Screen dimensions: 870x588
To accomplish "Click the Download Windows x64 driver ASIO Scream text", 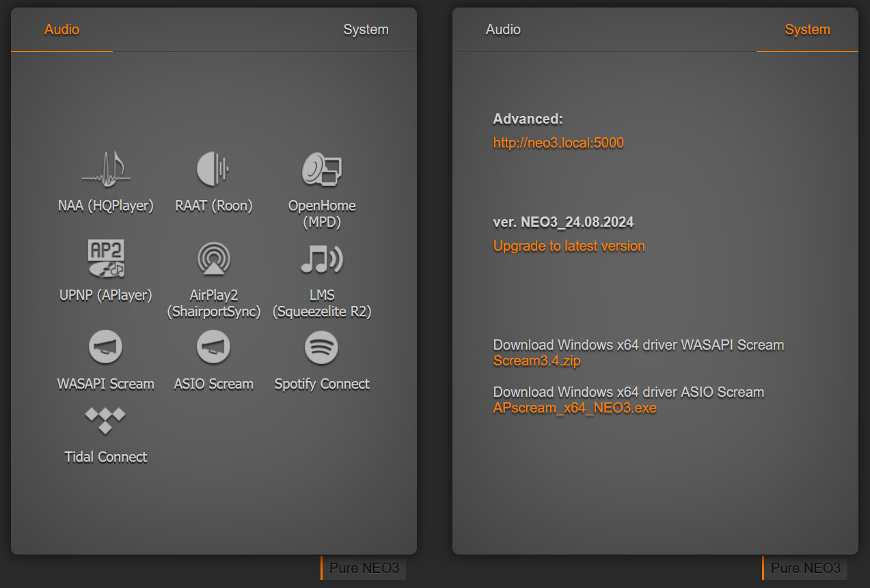I will tap(628, 392).
